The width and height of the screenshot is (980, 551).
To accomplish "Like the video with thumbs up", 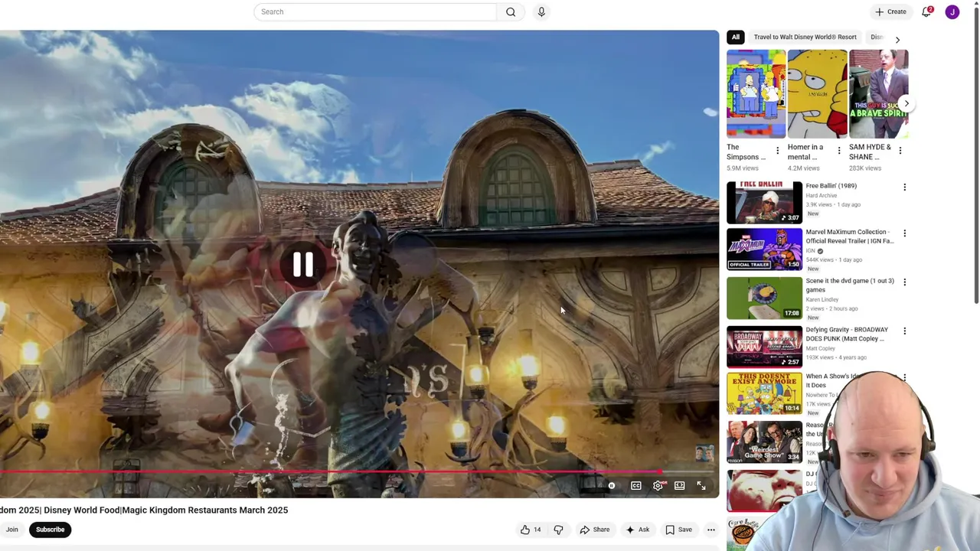I will tap(531, 530).
